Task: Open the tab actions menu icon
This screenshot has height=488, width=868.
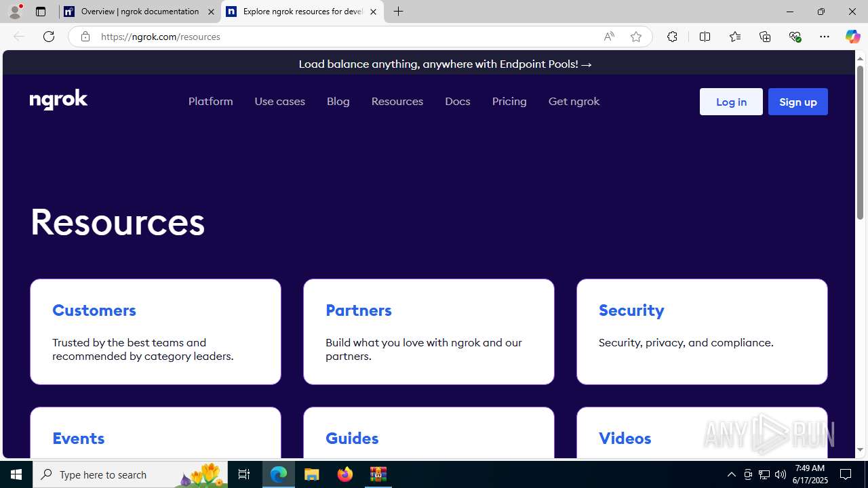Action: coord(41,12)
